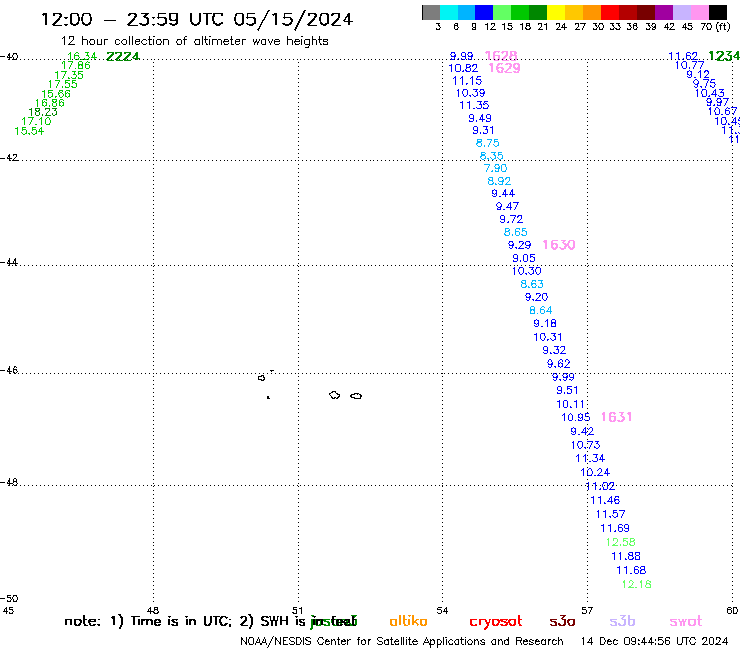Click the light blue reading '8.92'
Image resolution: width=740 pixels, height=650 pixels.
tap(499, 181)
